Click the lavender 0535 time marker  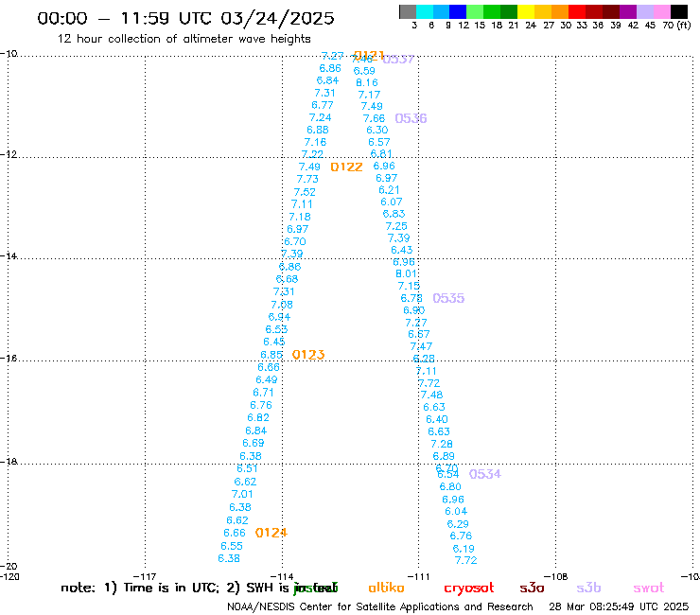[x=448, y=298]
